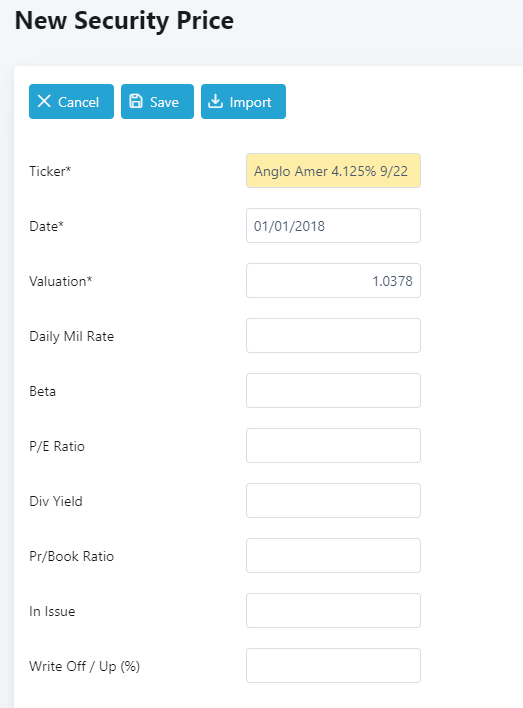This screenshot has height=708, width=523.
Task: Edit the Valuation field value 1.0378
Action: tap(333, 281)
